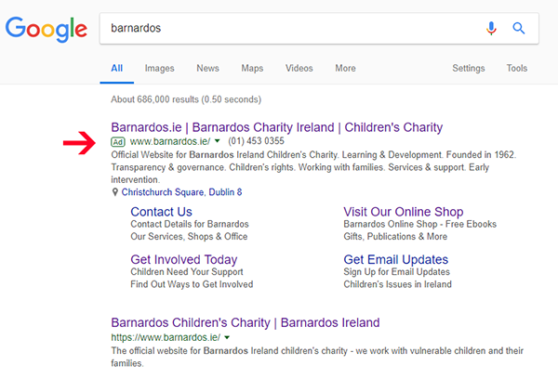Screen dimensions: 558x392
Task: Click the Christchurch Square, Dublin 8 address
Action: 182,192
